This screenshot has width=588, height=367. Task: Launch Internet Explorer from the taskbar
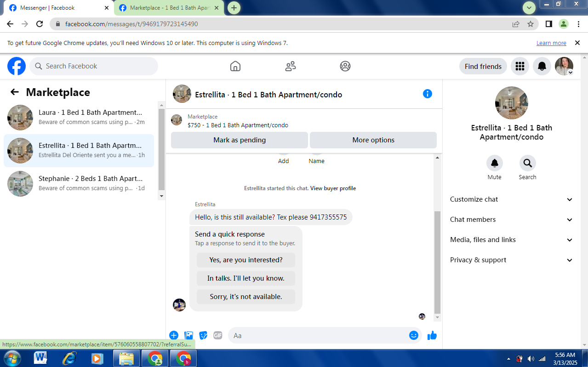pyautogui.click(x=69, y=358)
